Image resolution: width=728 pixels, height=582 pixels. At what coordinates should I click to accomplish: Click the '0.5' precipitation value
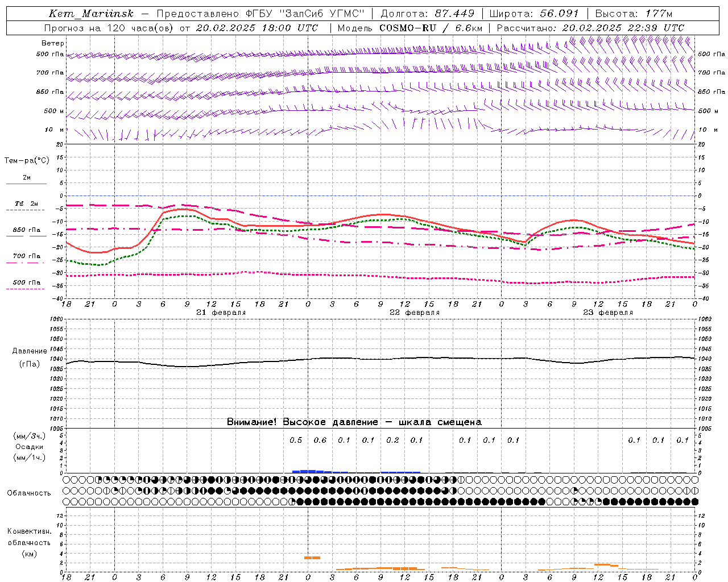pyautogui.click(x=296, y=440)
